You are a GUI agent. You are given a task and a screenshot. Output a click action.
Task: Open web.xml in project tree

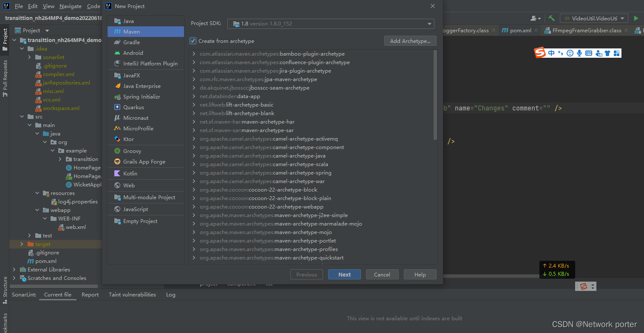click(76, 227)
